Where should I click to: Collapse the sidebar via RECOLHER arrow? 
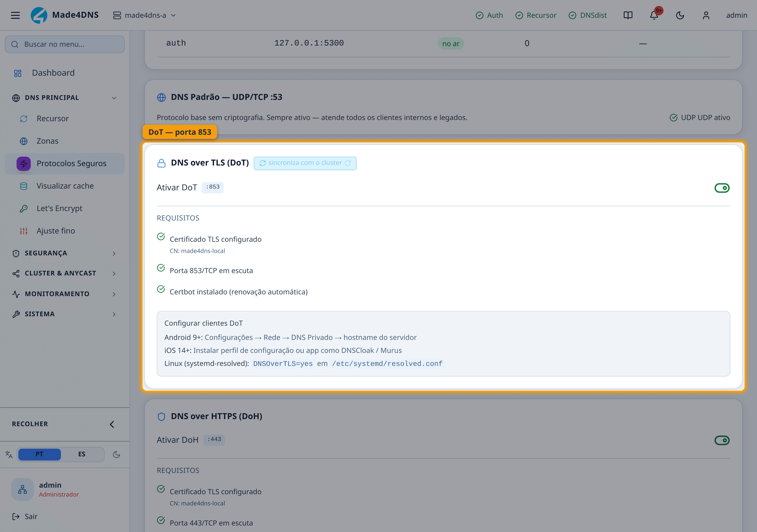pyautogui.click(x=112, y=424)
